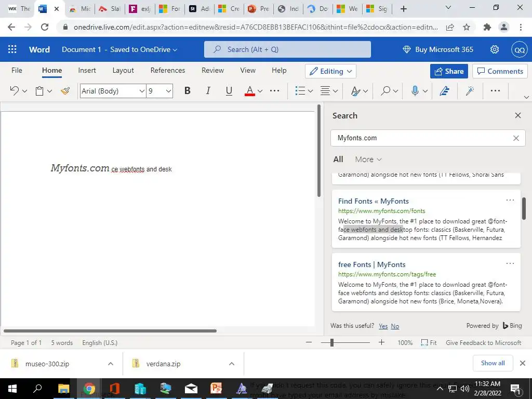Open Word settings gear

495,49
